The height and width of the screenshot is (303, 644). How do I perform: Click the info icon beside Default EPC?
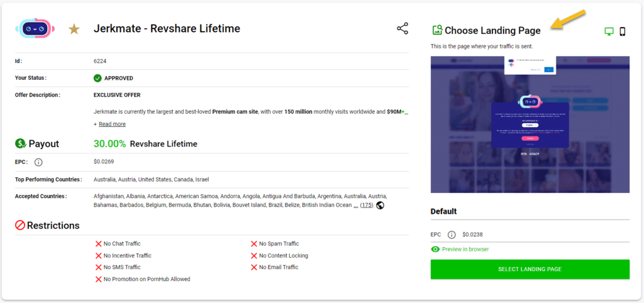pyautogui.click(x=452, y=235)
